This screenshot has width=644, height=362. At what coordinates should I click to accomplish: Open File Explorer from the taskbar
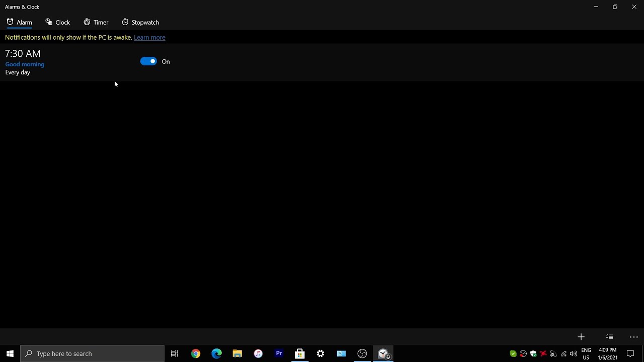[237, 353]
